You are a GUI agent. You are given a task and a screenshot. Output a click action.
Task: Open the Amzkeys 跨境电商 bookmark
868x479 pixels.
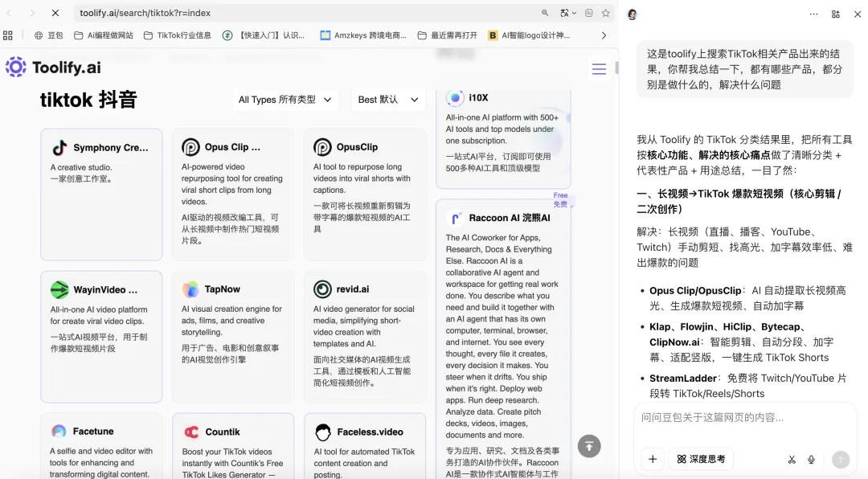coord(363,35)
